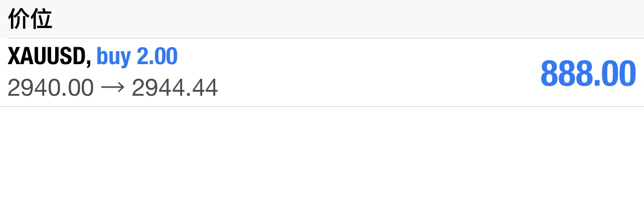This screenshot has height=206, width=644.
Task: Click empty header space right of 价位
Action: point(351,20)
